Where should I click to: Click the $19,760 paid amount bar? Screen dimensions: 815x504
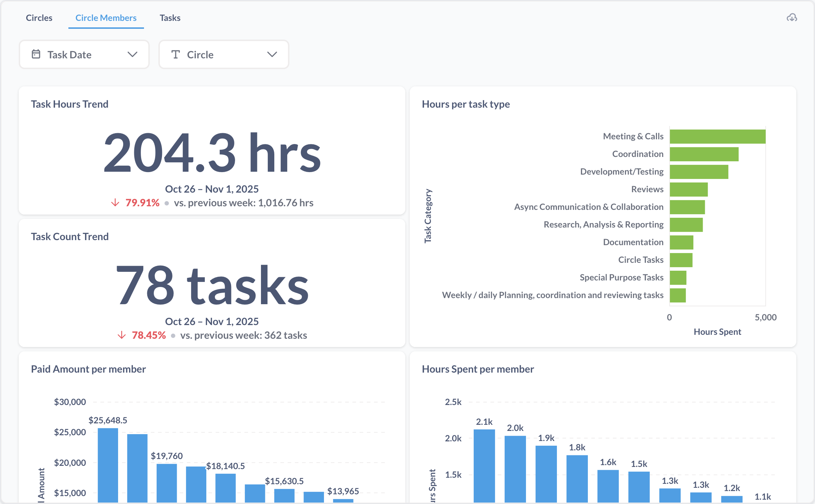pos(167,483)
